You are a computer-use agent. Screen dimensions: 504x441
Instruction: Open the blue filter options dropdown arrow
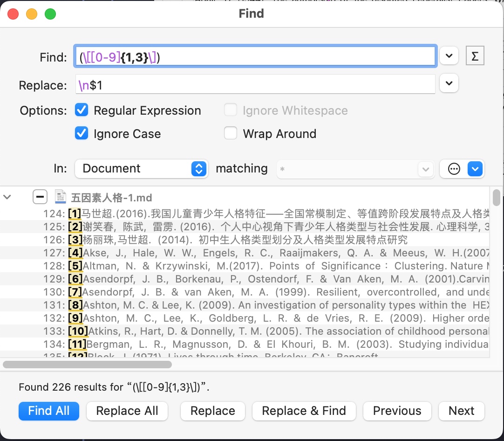pyautogui.click(x=474, y=169)
